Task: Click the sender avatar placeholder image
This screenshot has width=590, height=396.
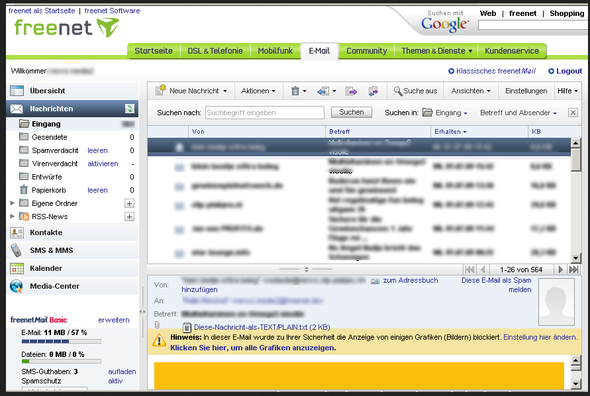Action: [557, 302]
